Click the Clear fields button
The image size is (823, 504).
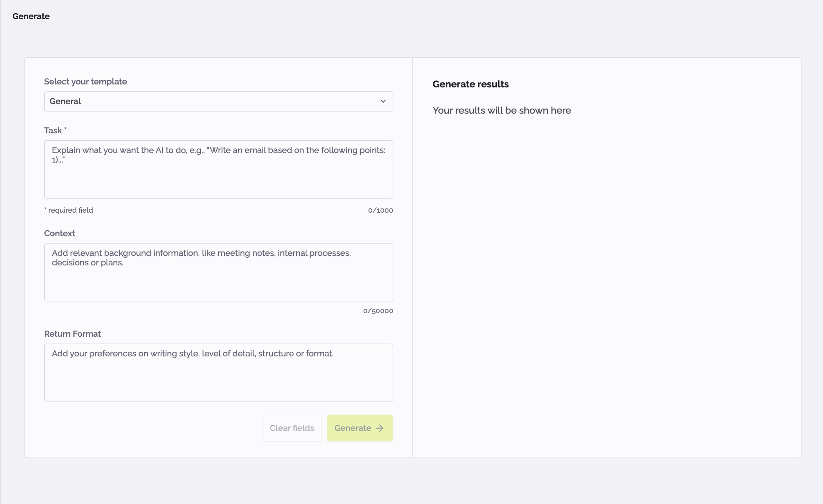click(x=292, y=428)
